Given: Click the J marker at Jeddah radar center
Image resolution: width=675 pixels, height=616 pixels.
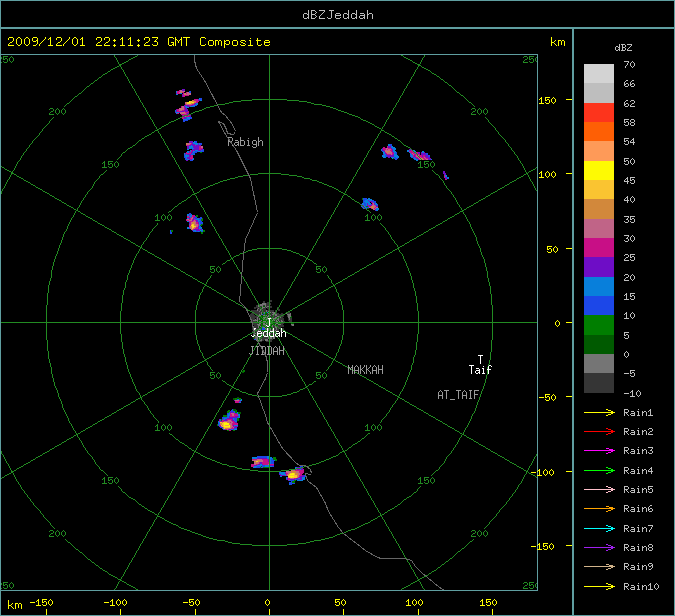Looking at the screenshot, I should (269, 322).
